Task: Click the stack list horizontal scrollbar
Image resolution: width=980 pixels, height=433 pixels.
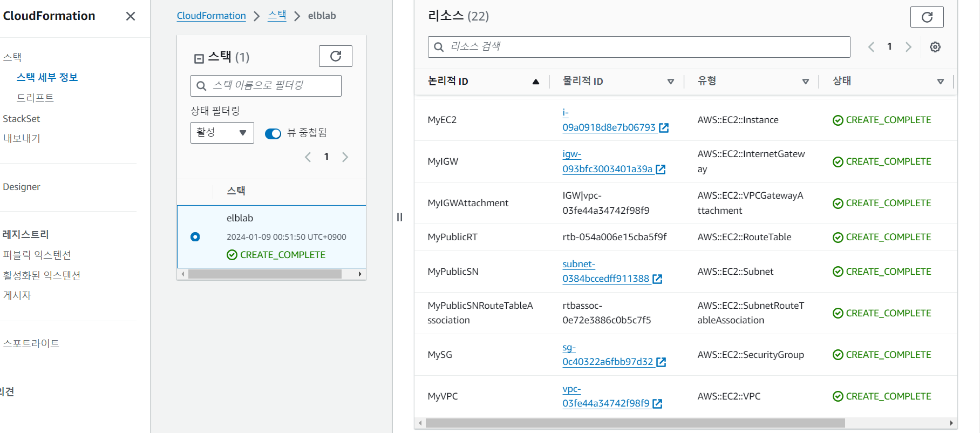Action: 265,274
